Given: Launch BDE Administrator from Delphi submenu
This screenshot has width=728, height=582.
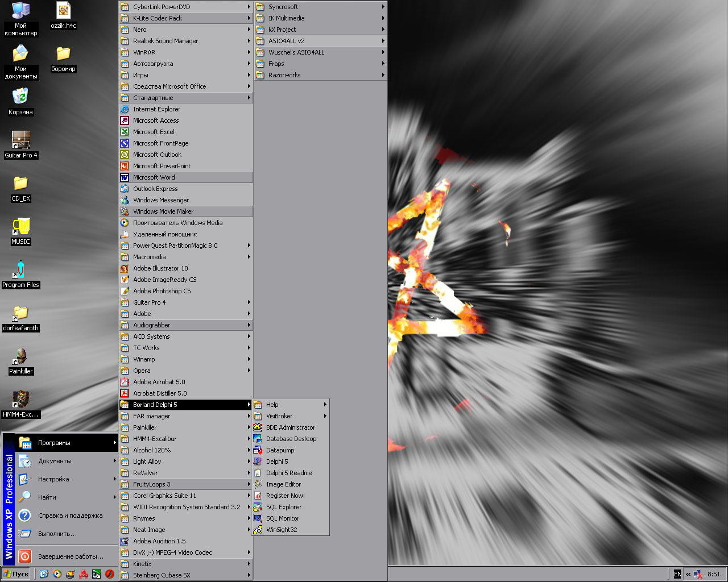Looking at the screenshot, I should point(291,427).
